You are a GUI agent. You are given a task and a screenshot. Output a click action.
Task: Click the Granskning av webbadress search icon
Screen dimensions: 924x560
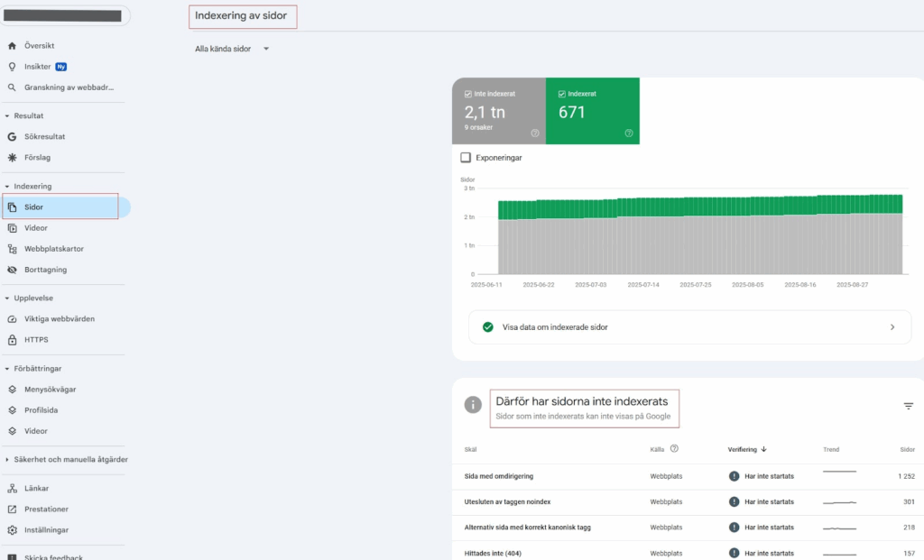tap(12, 87)
